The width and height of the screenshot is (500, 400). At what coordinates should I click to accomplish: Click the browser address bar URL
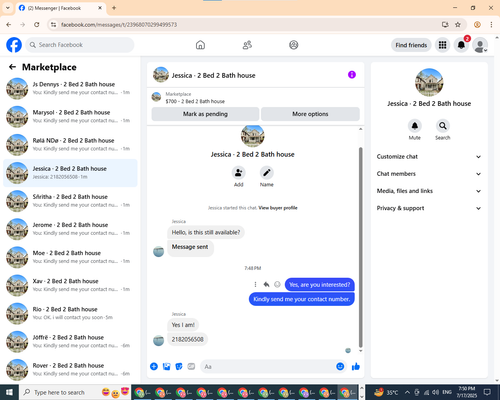[x=119, y=25]
